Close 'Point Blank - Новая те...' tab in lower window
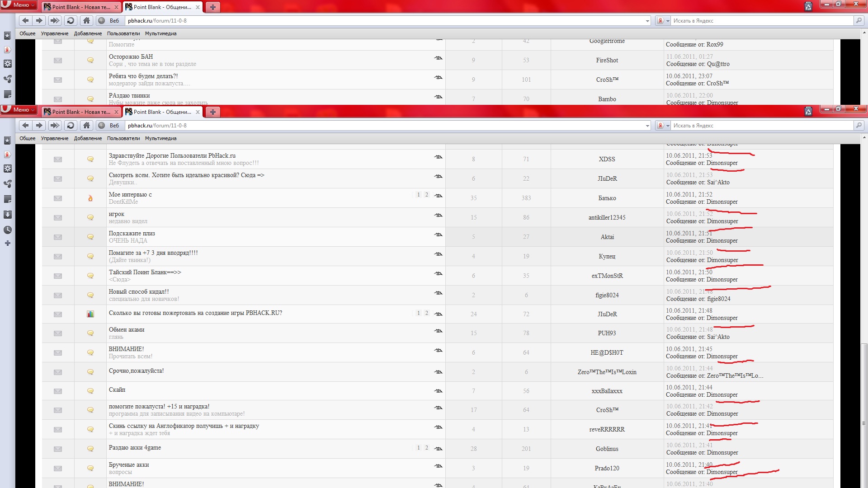 [x=116, y=112]
